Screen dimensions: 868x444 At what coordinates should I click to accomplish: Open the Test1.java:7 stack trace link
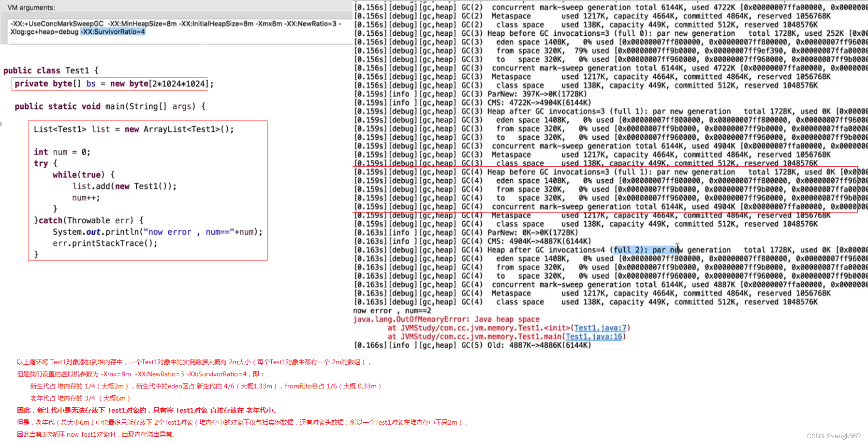click(600, 328)
